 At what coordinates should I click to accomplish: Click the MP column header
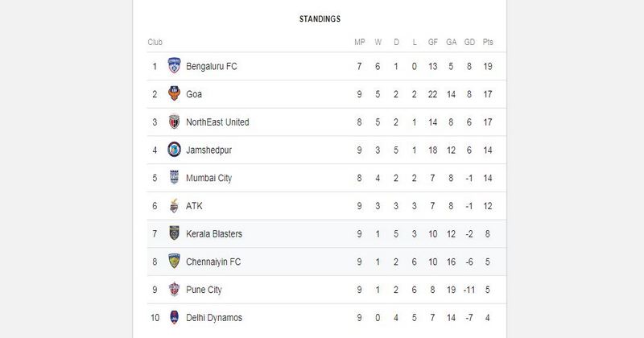pos(359,42)
